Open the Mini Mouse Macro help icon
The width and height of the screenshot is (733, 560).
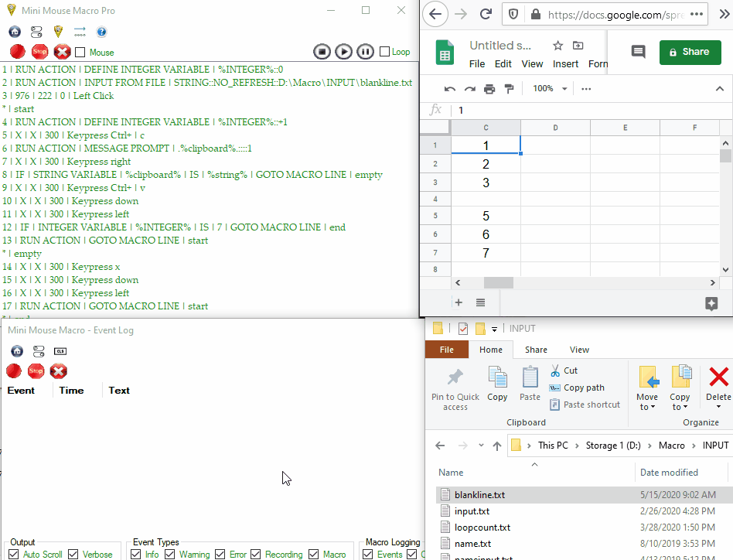tap(101, 32)
